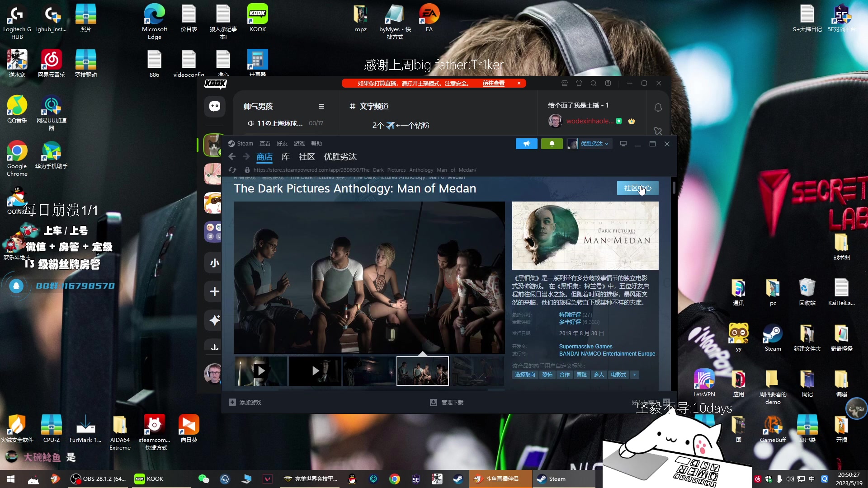Open the 游戏 menu in Steam
868x488 pixels.
pyautogui.click(x=299, y=144)
